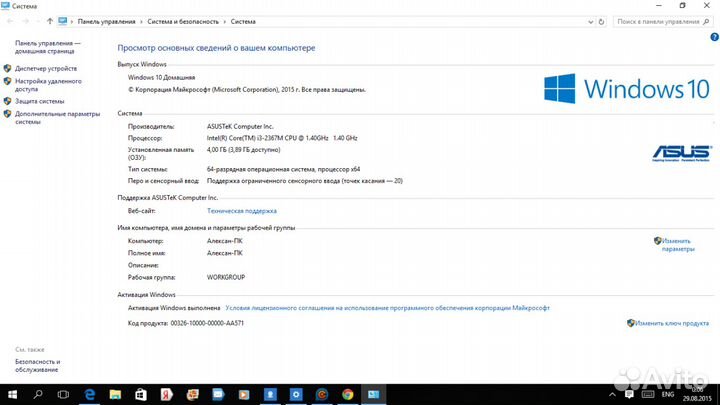Open Настройка удаленного доступа
Viewport: 720px width, 405px height.
pyautogui.click(x=48, y=85)
